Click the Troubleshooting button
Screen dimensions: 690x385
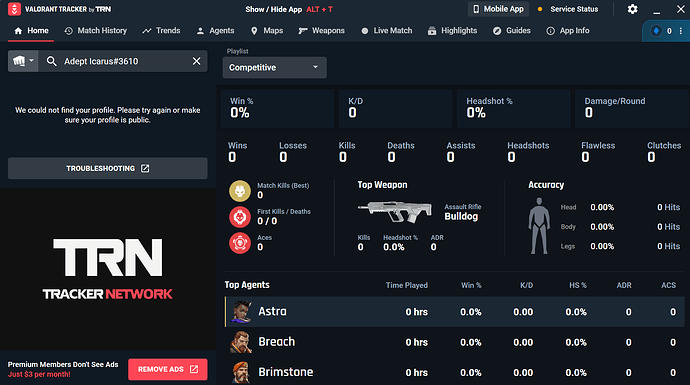[x=107, y=168]
